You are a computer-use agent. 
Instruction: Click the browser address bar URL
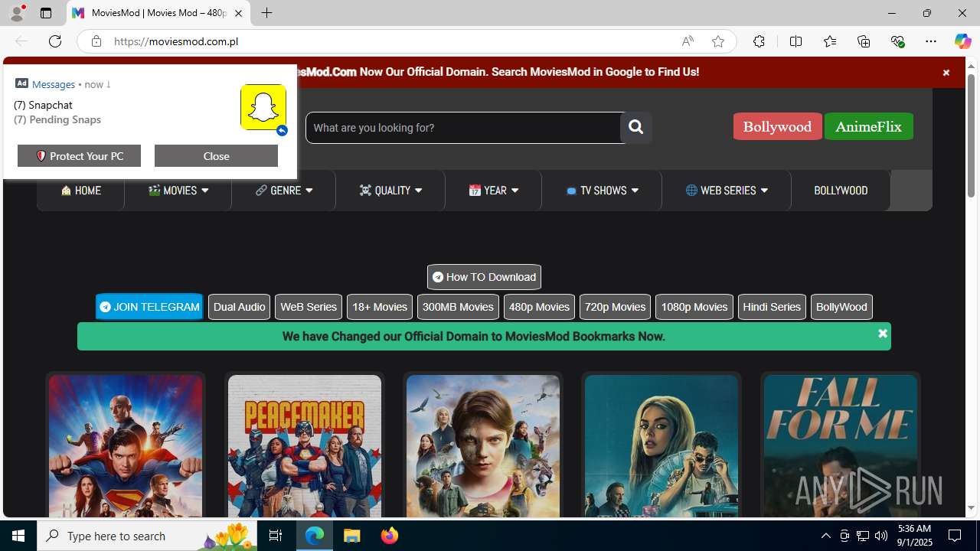click(x=176, y=41)
